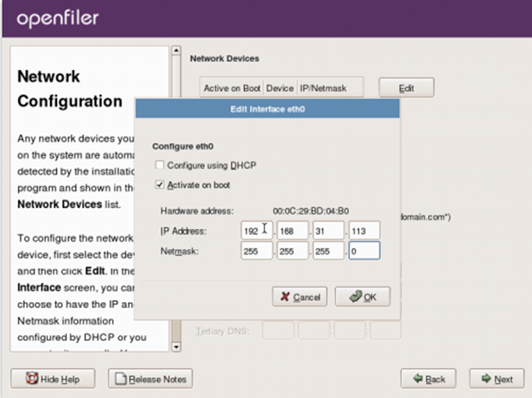
Task: Click the openfiler logo
Action: [58, 19]
